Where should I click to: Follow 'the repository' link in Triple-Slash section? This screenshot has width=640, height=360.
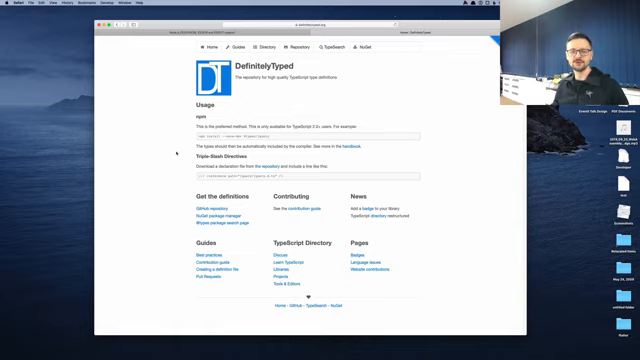(x=267, y=167)
